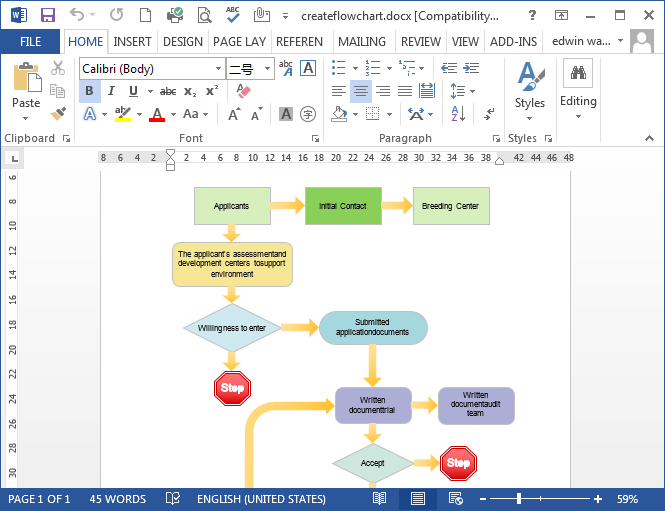Viewport: 665px width, 511px height.
Task: Click the Applicants flowchart box
Action: click(x=232, y=206)
